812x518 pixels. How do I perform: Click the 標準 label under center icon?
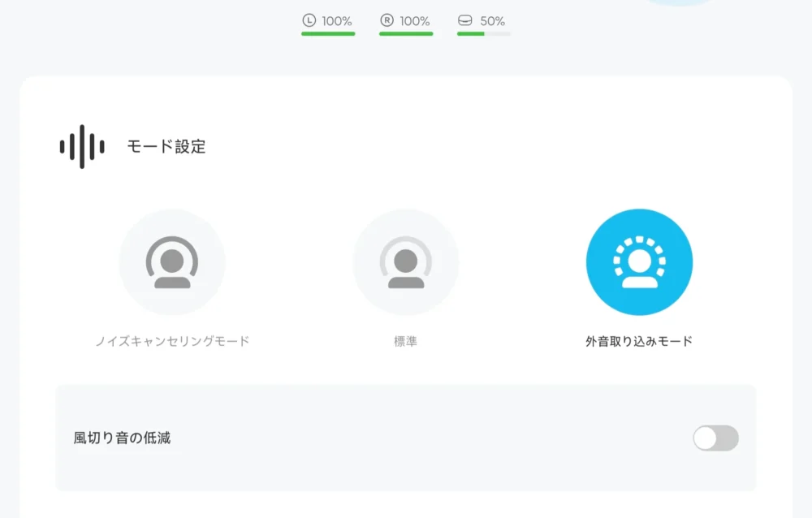pos(406,342)
